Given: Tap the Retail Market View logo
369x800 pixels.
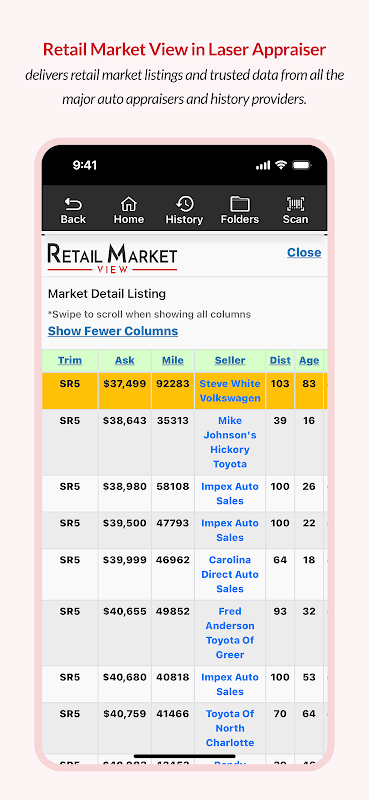Looking at the screenshot, I should (x=112, y=258).
